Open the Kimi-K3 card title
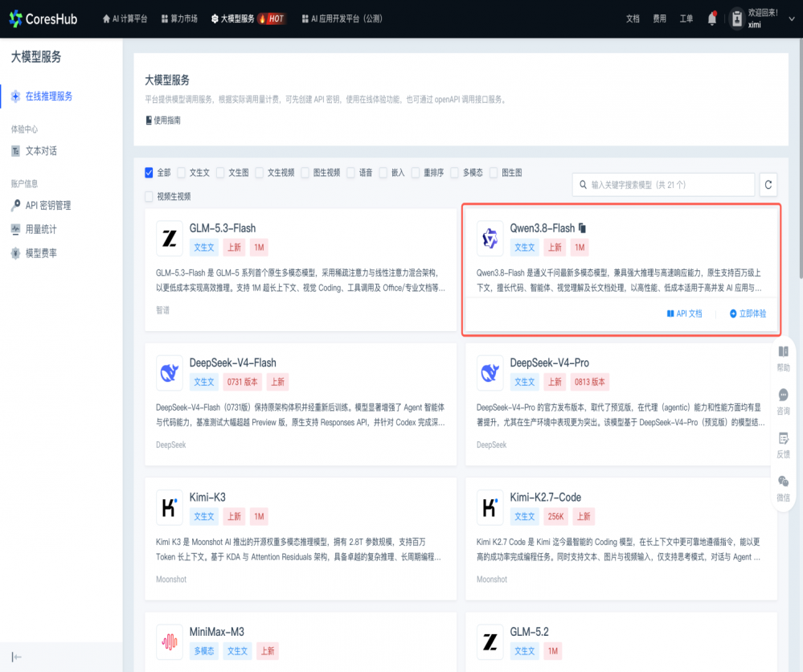803x672 pixels. point(207,498)
